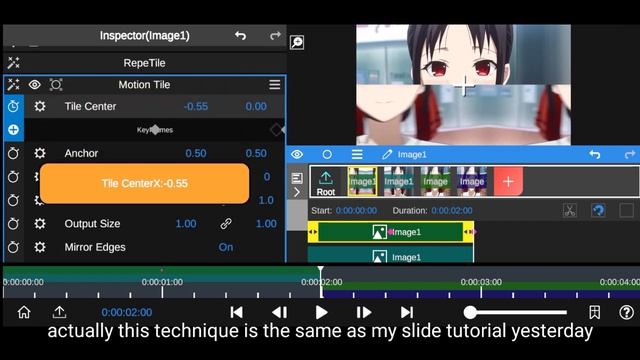Toggle Mirror Edges keyframe stopwatch
The image size is (640, 360).
click(x=13, y=247)
